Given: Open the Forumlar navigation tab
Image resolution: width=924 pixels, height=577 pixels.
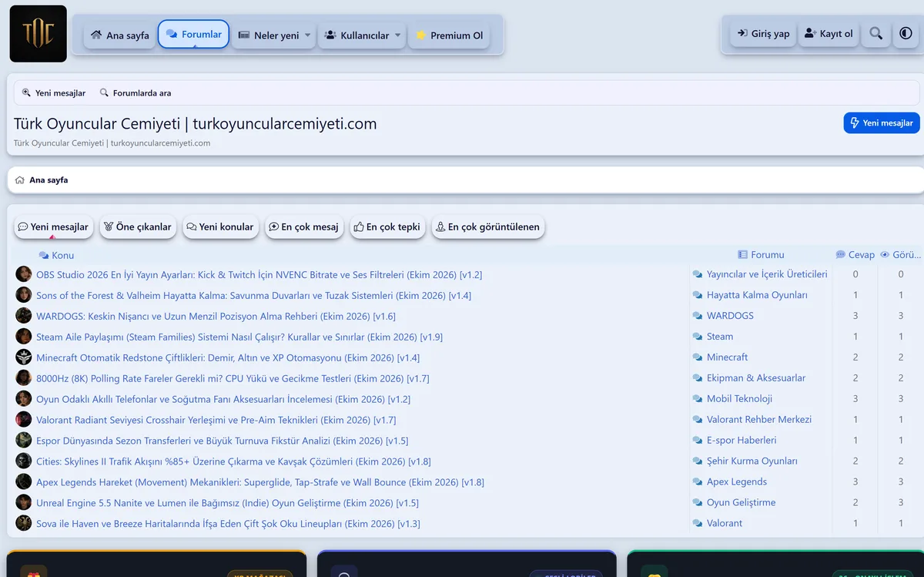Looking at the screenshot, I should click(193, 35).
